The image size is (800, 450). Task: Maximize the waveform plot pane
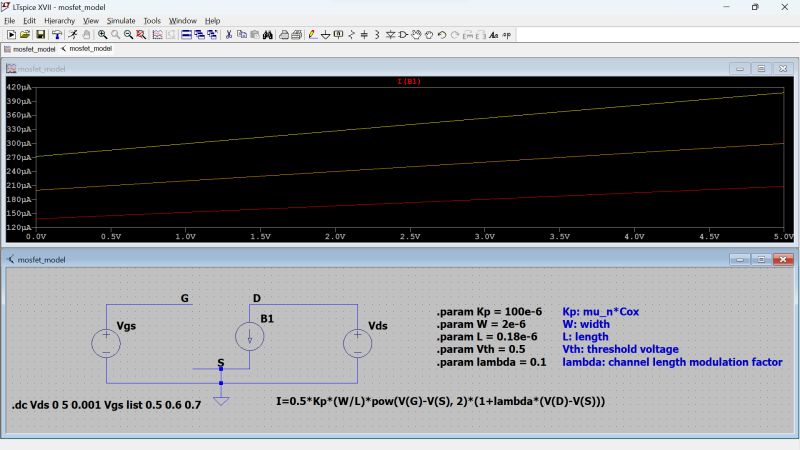[761, 68]
